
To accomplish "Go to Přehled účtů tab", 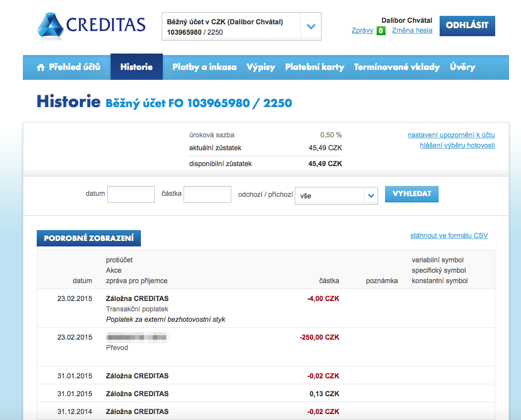I will tap(68, 67).
